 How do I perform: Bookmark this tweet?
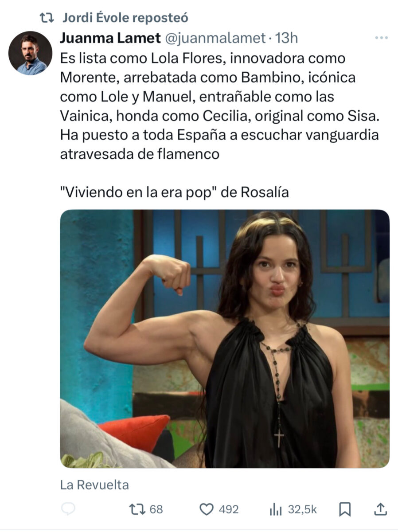(x=345, y=509)
